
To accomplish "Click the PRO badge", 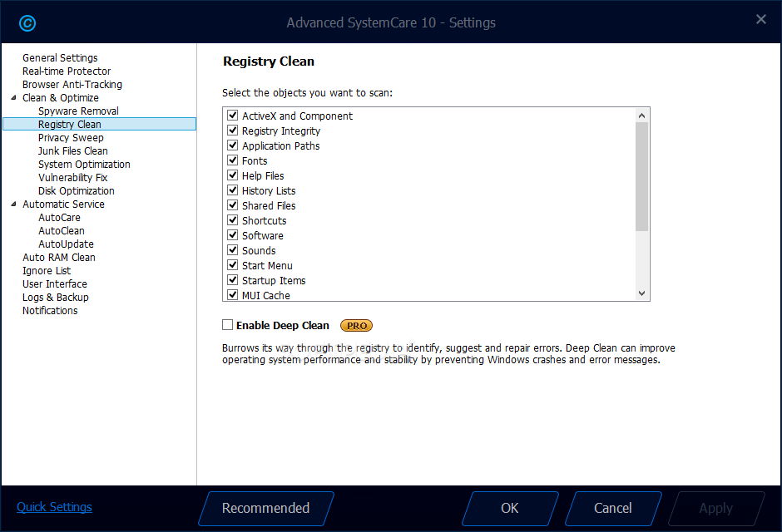I will (357, 325).
